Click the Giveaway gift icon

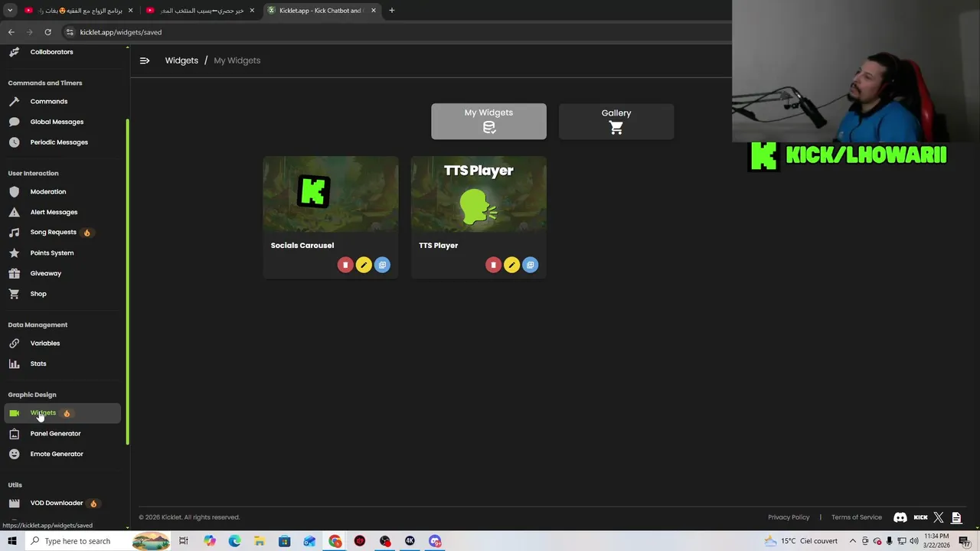[x=14, y=273]
